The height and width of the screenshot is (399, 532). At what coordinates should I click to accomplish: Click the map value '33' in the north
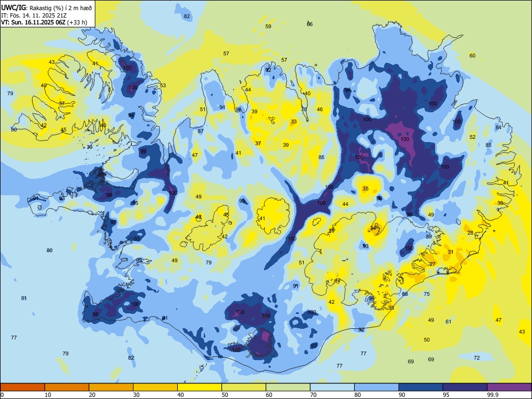[294, 121]
